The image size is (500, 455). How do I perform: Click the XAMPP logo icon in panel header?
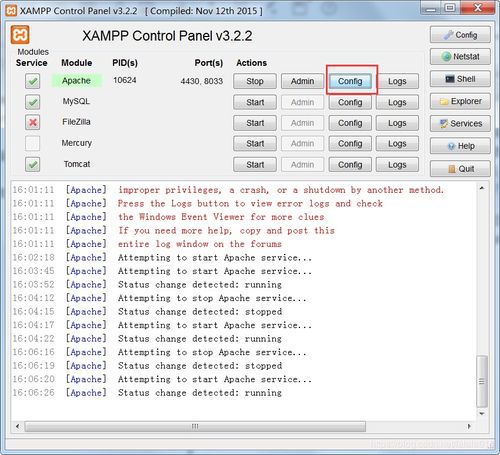click(x=20, y=35)
